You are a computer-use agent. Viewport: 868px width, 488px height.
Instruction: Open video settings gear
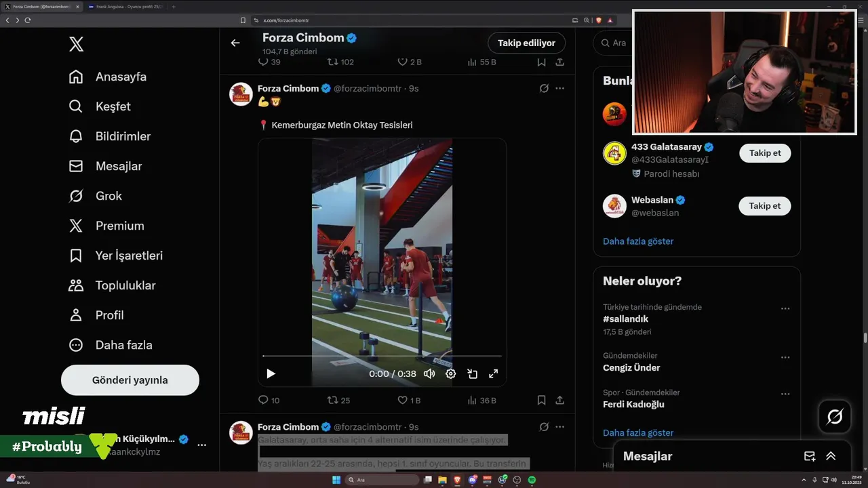[450, 373]
